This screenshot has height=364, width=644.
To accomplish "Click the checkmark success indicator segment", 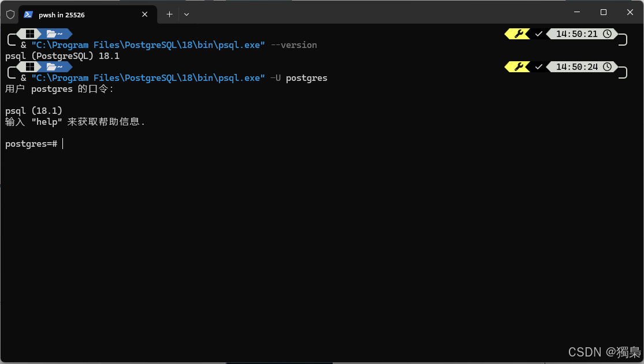I will click(539, 34).
